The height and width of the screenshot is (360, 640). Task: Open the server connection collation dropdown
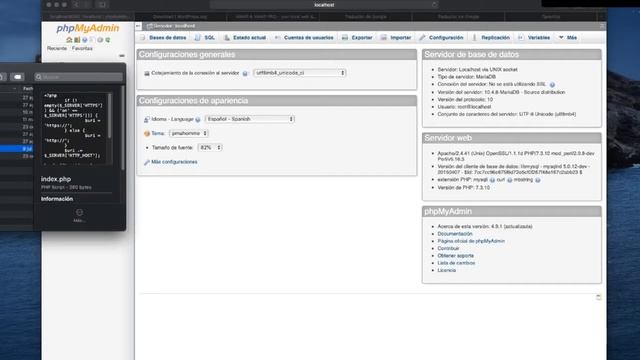(x=300, y=73)
